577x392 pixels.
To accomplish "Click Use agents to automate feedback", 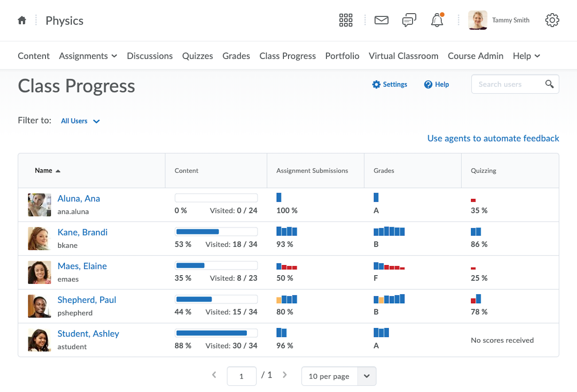I will coord(493,138).
